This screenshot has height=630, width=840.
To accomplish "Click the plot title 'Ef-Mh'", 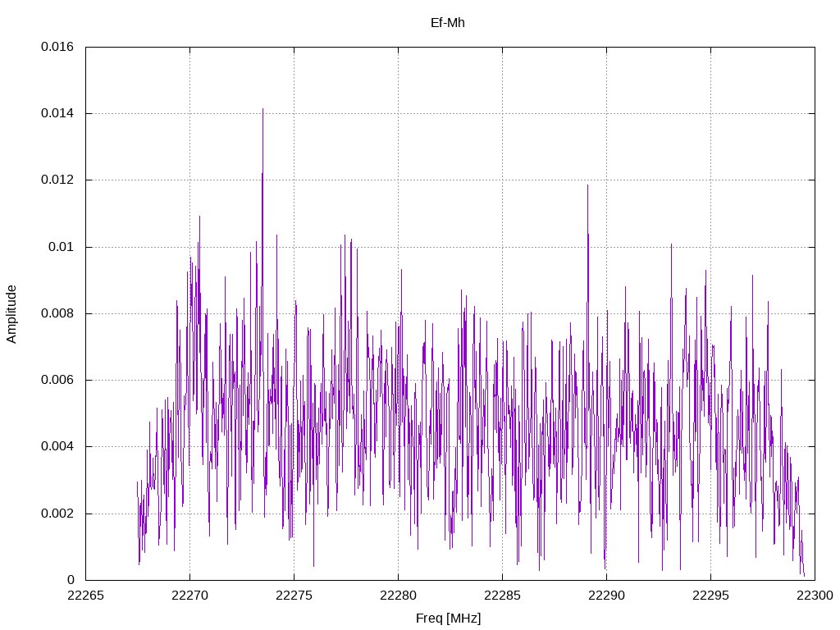I will 447,23.
